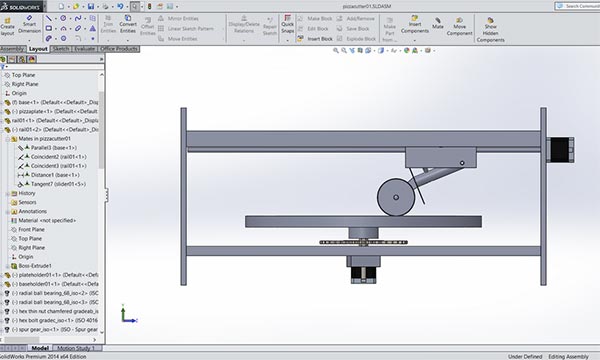Select the Straight Slot tool

[78, 28]
